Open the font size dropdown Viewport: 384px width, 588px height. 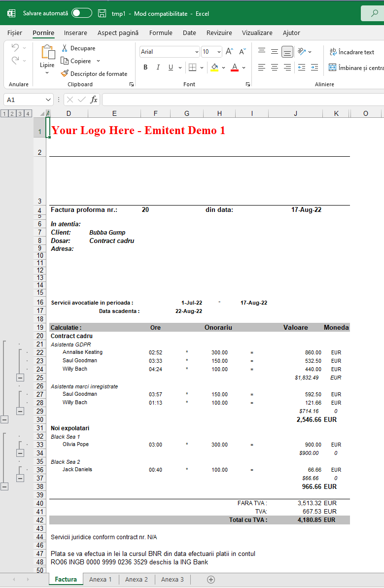[218, 52]
